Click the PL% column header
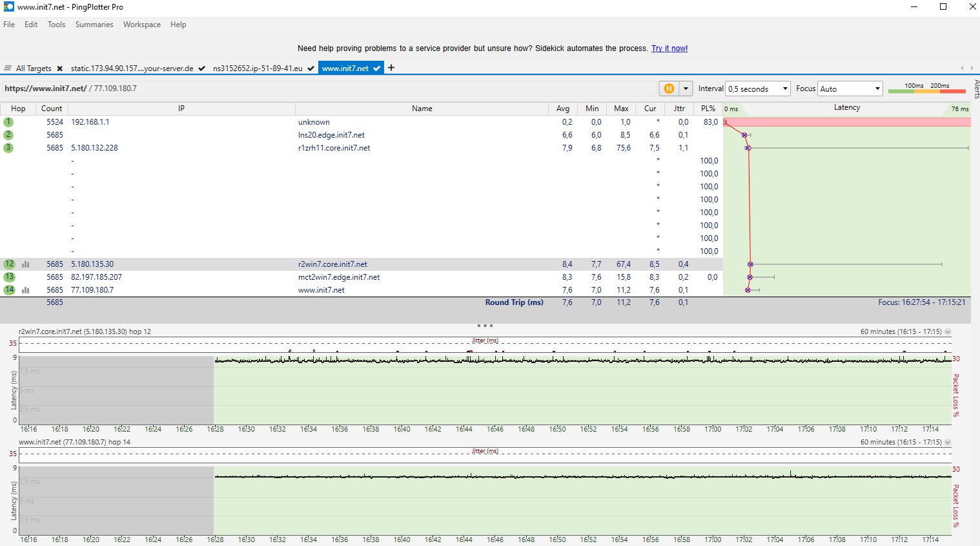Screen dimensions: 980x546 (708, 109)
